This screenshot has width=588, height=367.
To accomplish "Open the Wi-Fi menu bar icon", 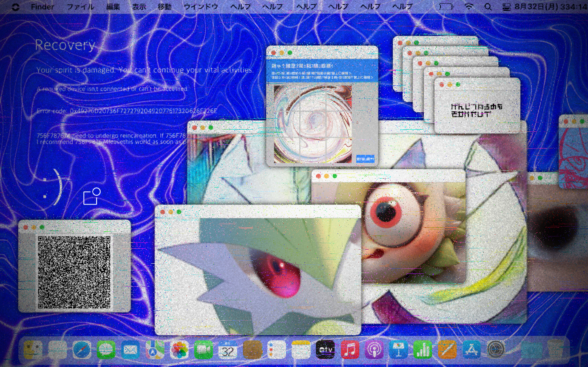I will click(x=469, y=7).
